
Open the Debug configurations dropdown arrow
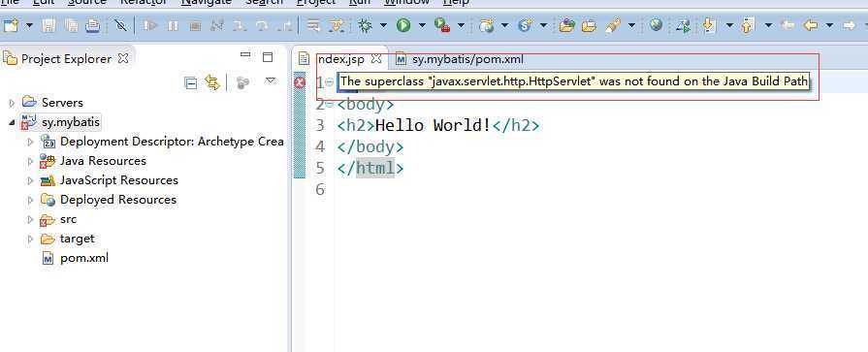383,25
